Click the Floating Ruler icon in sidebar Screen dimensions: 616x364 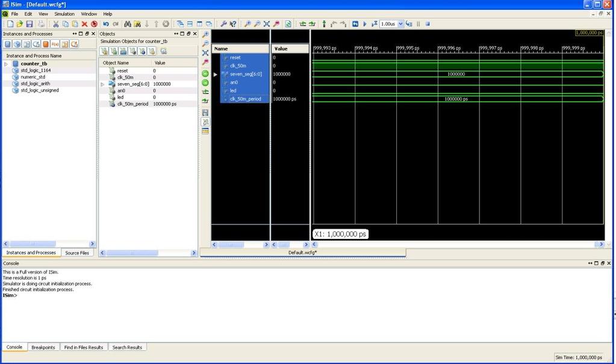tap(205, 131)
